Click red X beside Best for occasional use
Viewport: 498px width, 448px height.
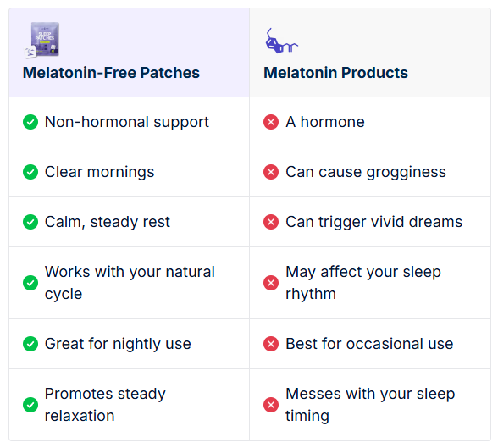271,344
